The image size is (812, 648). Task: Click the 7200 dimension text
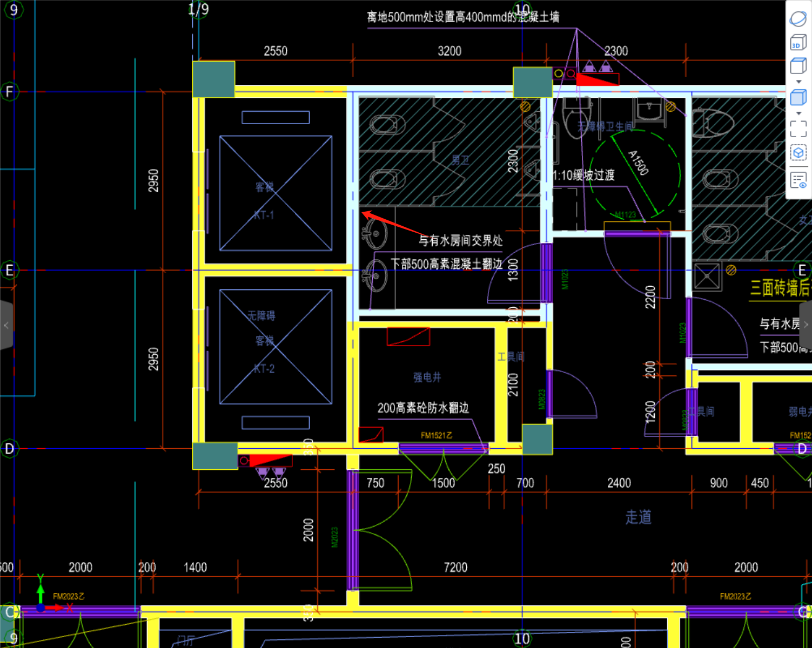[455, 568]
